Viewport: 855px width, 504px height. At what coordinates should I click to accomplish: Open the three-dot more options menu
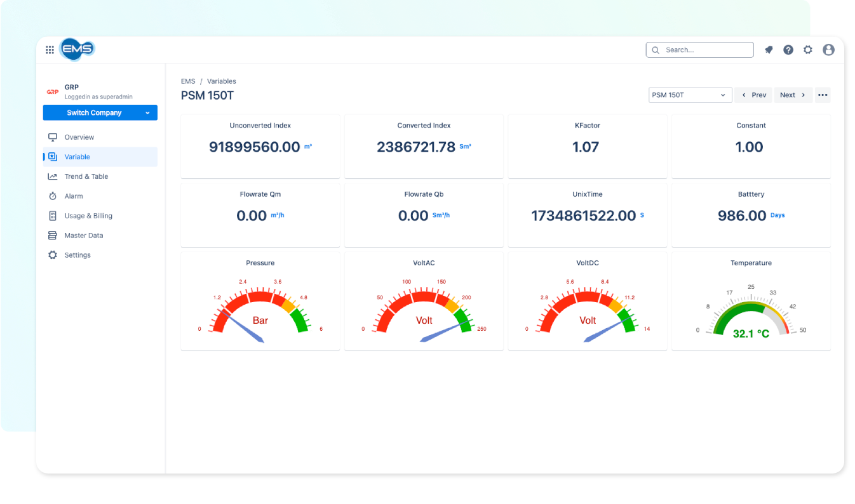823,95
